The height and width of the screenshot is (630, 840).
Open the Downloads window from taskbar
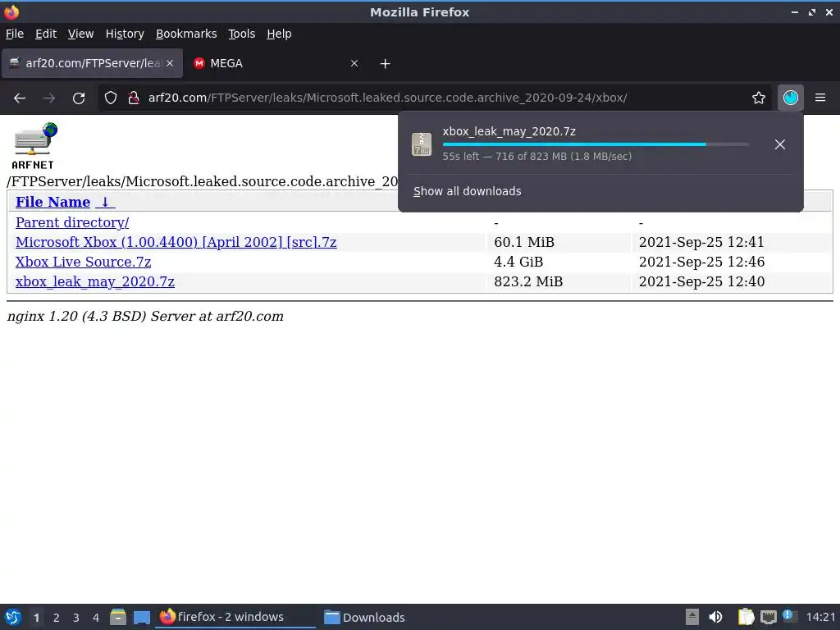click(x=365, y=617)
